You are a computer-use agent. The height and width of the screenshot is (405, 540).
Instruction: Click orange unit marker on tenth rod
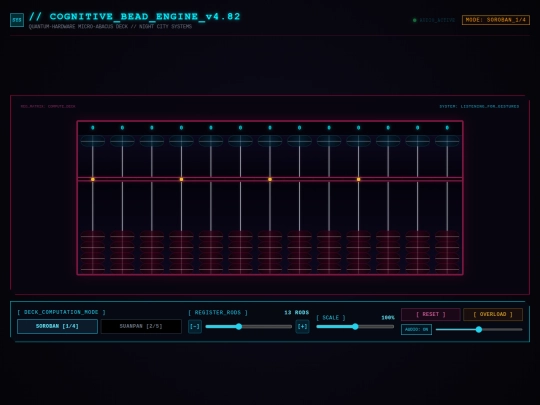click(x=359, y=179)
